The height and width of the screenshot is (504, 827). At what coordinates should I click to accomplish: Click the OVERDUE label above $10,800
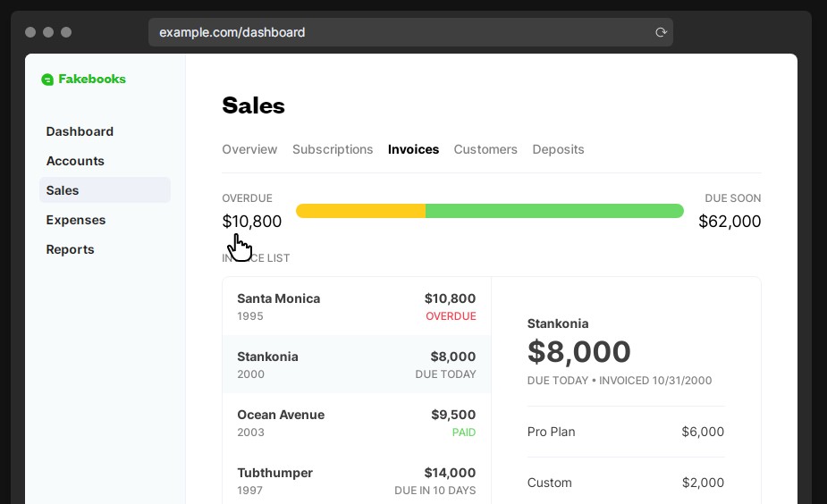(248, 198)
